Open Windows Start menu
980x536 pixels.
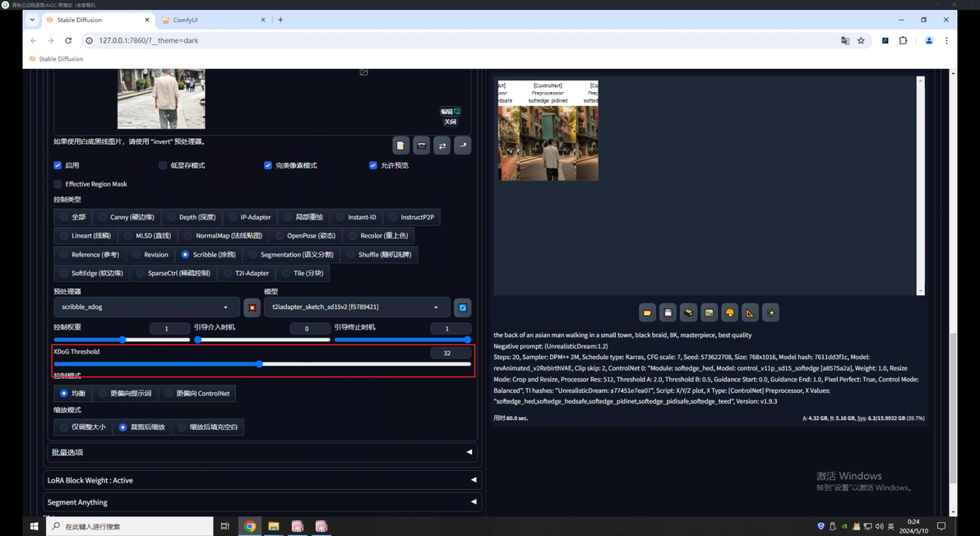coord(34,526)
